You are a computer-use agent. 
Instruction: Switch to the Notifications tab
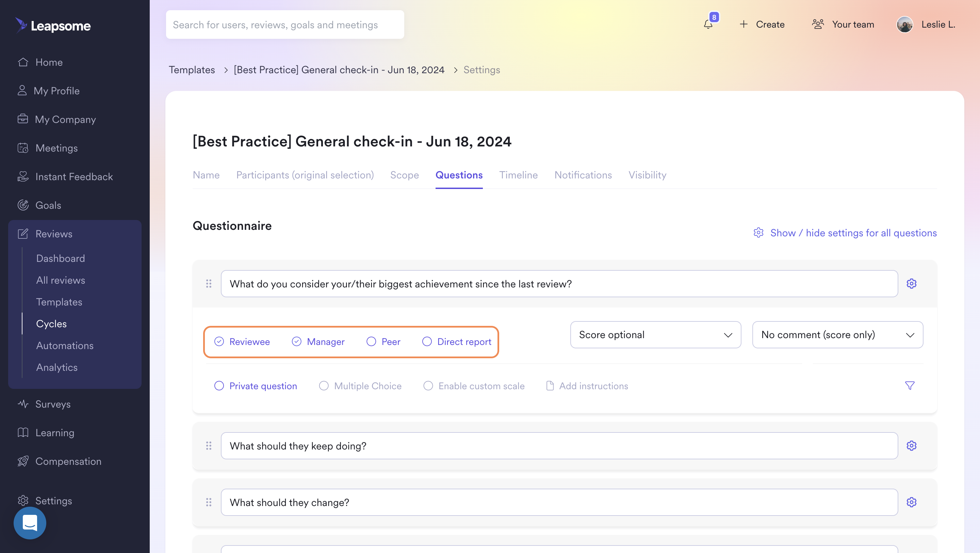point(583,175)
